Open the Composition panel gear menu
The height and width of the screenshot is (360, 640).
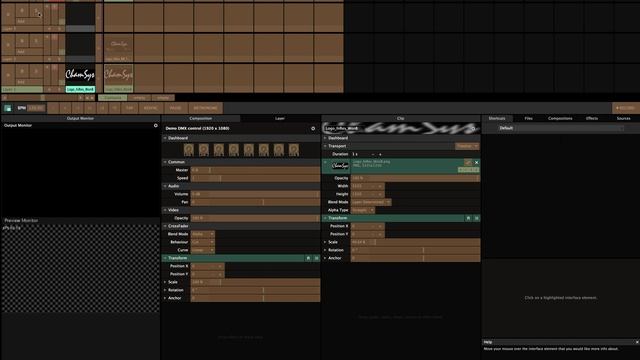pyautogui.click(x=313, y=129)
